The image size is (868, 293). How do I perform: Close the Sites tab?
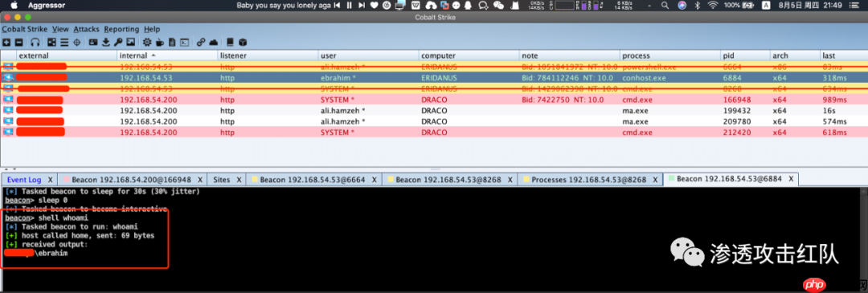(240, 180)
